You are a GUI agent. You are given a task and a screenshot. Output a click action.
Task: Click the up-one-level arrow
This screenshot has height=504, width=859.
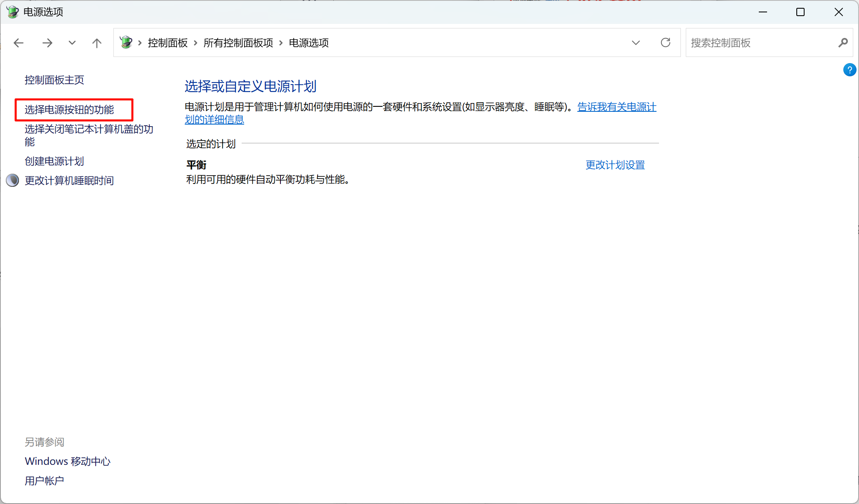point(96,43)
